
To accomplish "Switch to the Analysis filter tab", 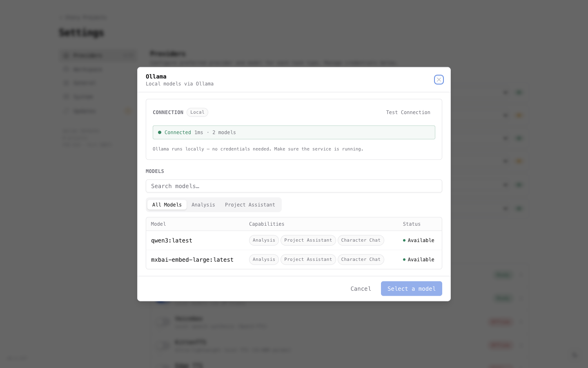I will tap(203, 205).
